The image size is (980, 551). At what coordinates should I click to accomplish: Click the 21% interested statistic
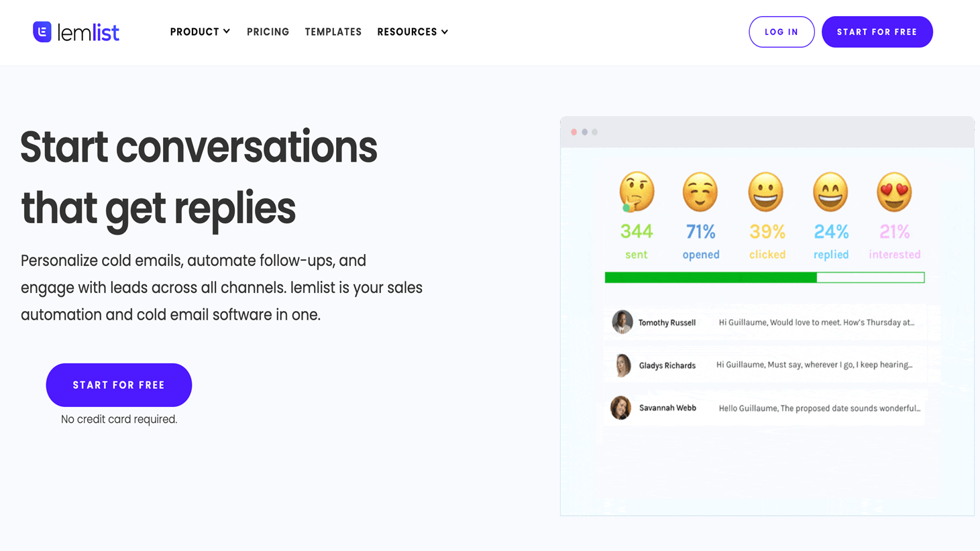895,241
